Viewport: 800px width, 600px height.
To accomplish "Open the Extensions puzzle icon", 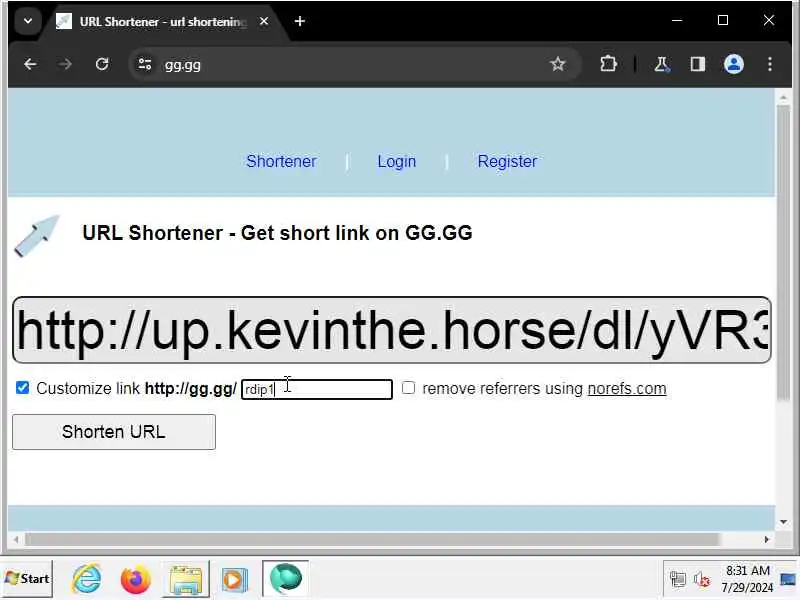I will [x=608, y=64].
